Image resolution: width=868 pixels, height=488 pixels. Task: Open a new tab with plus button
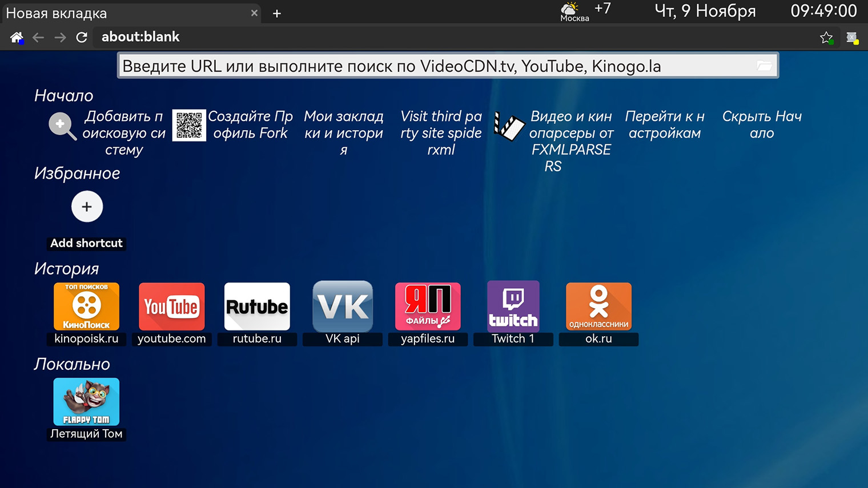tap(277, 13)
